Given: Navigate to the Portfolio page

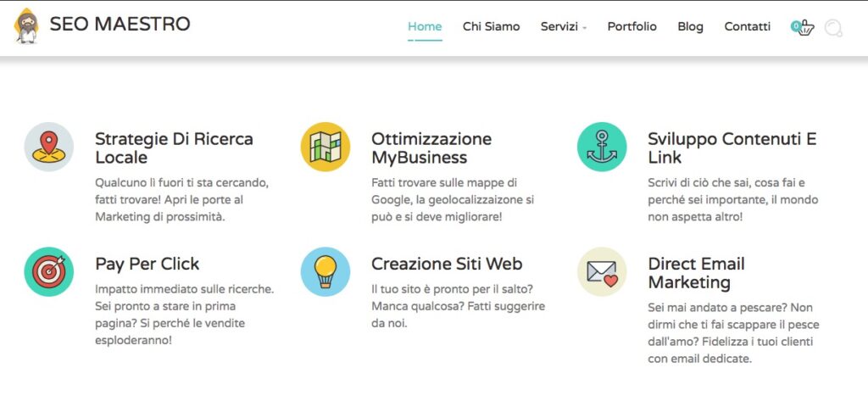Looking at the screenshot, I should (x=632, y=27).
